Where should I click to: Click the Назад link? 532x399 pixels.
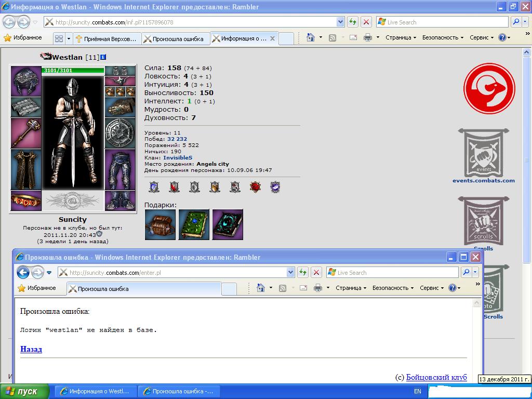31,349
